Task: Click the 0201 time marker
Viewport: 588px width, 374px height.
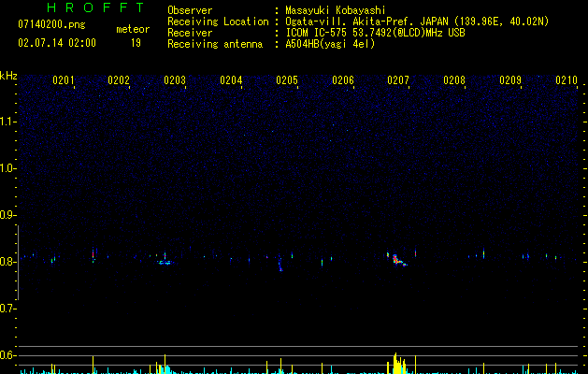Action: [63, 80]
